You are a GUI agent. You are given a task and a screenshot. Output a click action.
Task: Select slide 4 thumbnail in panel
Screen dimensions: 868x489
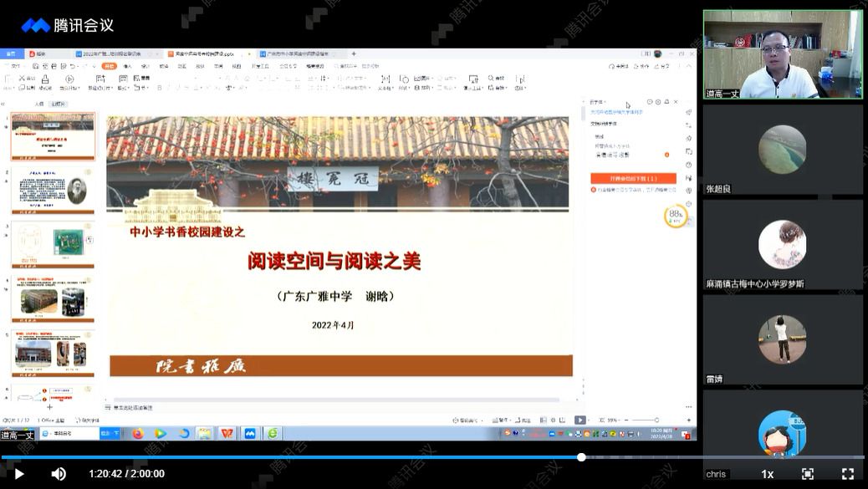point(53,299)
